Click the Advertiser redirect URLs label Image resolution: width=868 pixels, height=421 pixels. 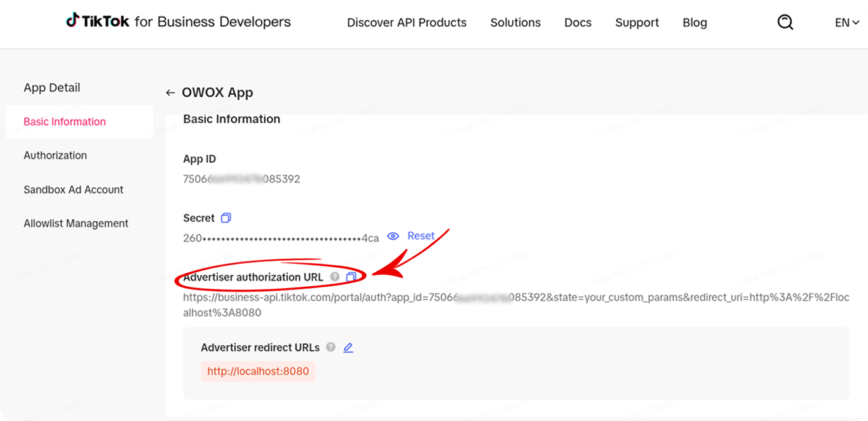260,347
